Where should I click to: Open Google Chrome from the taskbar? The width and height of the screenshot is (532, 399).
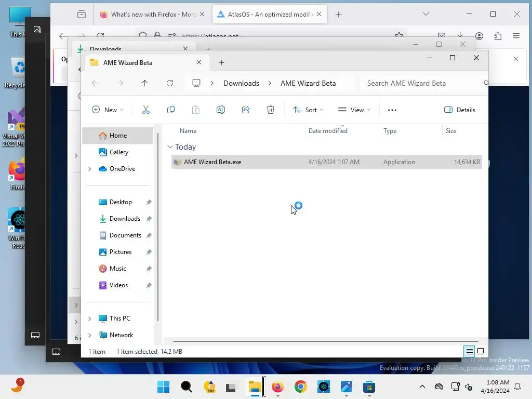click(301, 387)
